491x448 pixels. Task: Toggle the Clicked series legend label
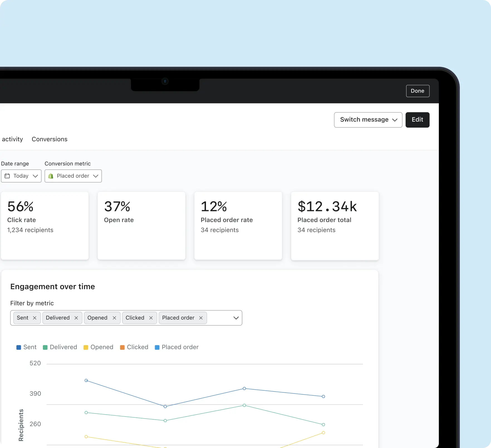pos(138,347)
